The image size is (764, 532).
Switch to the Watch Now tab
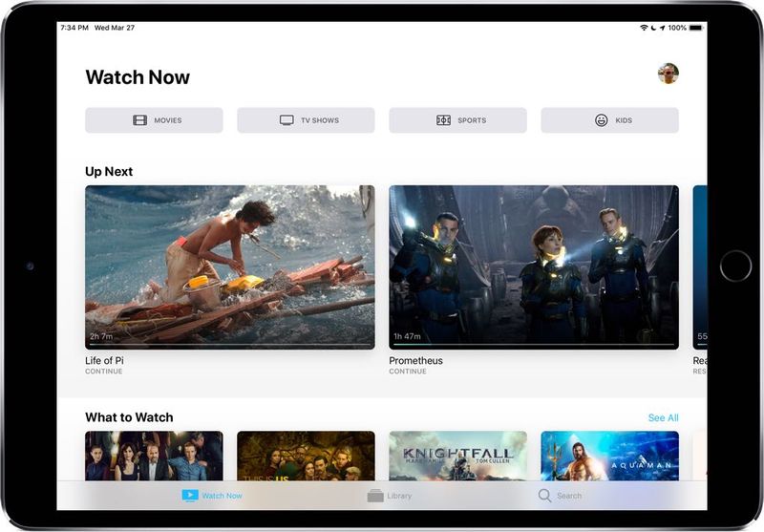click(212, 496)
